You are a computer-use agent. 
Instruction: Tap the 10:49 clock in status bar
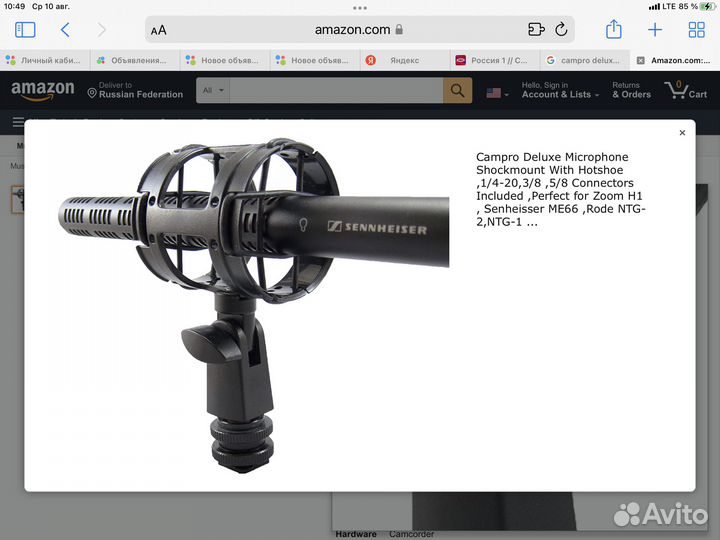(14, 6)
